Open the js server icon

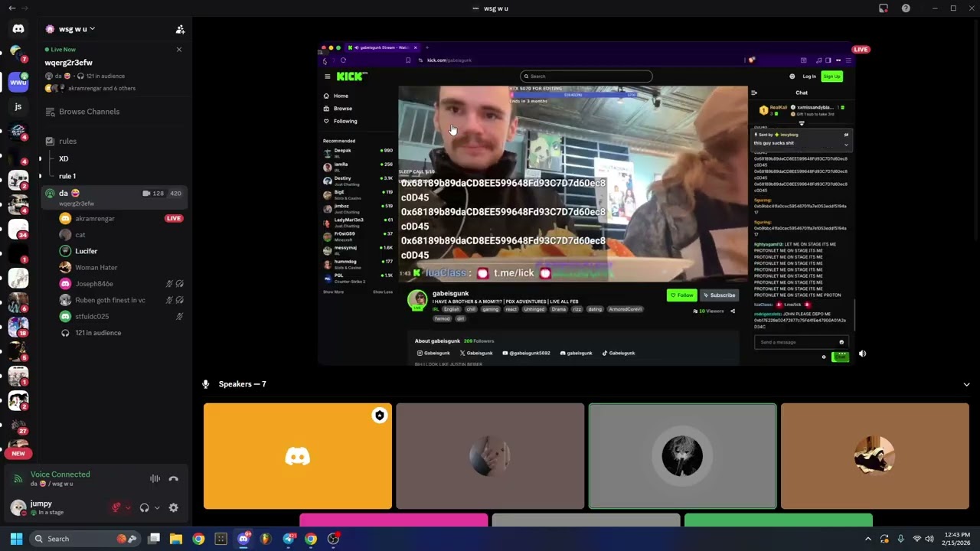tap(18, 106)
